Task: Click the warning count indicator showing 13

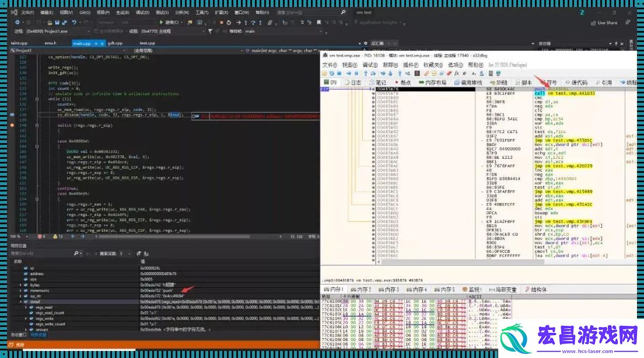Action: (58, 237)
